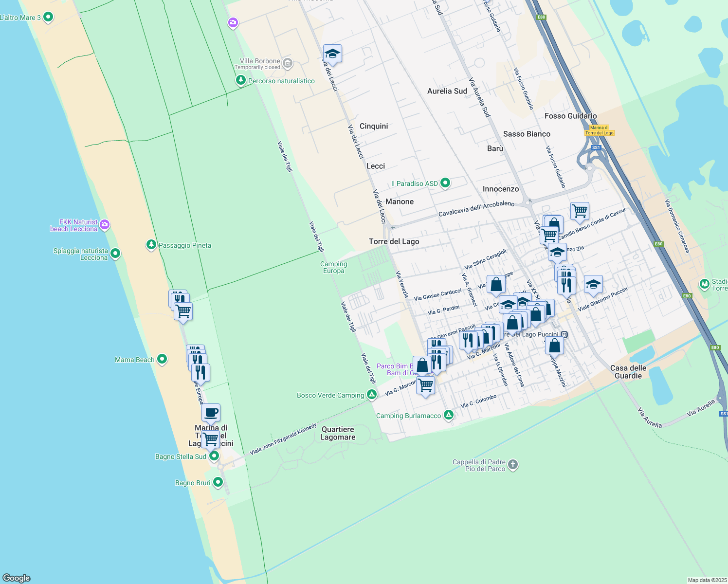Click the Google logo link
The width and height of the screenshot is (728, 584).
click(16, 578)
